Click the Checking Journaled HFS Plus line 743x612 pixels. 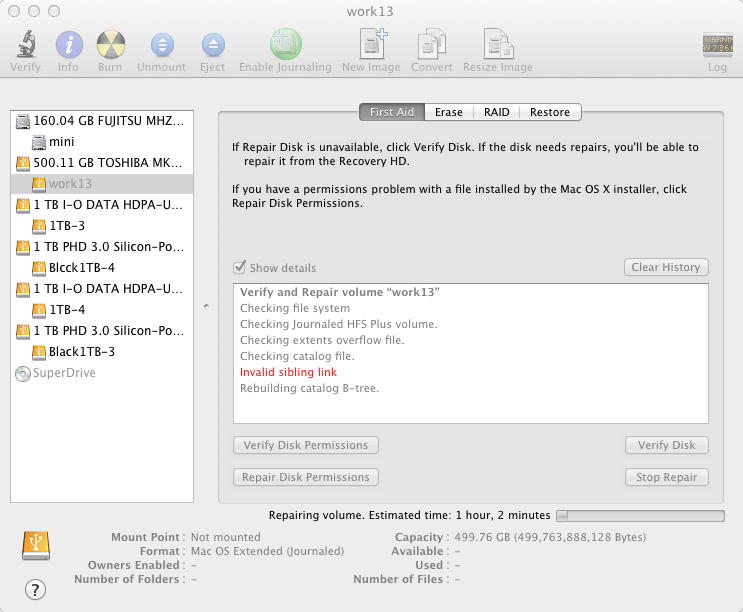(339, 324)
